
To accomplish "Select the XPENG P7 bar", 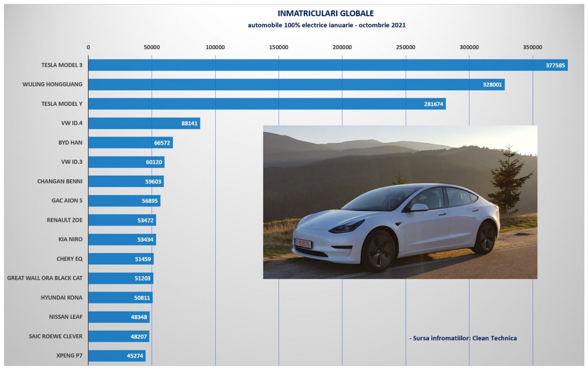I will (116, 356).
